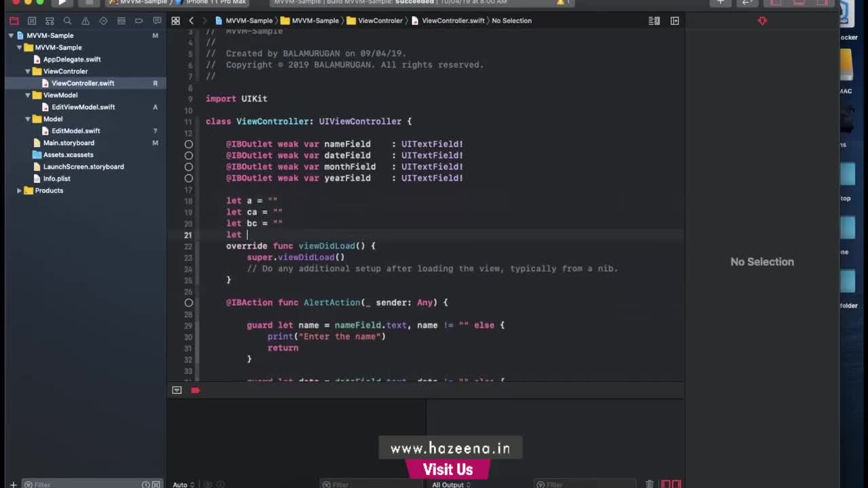868x488 pixels.
Task: Go forward in editor history
Action: click(x=204, y=21)
